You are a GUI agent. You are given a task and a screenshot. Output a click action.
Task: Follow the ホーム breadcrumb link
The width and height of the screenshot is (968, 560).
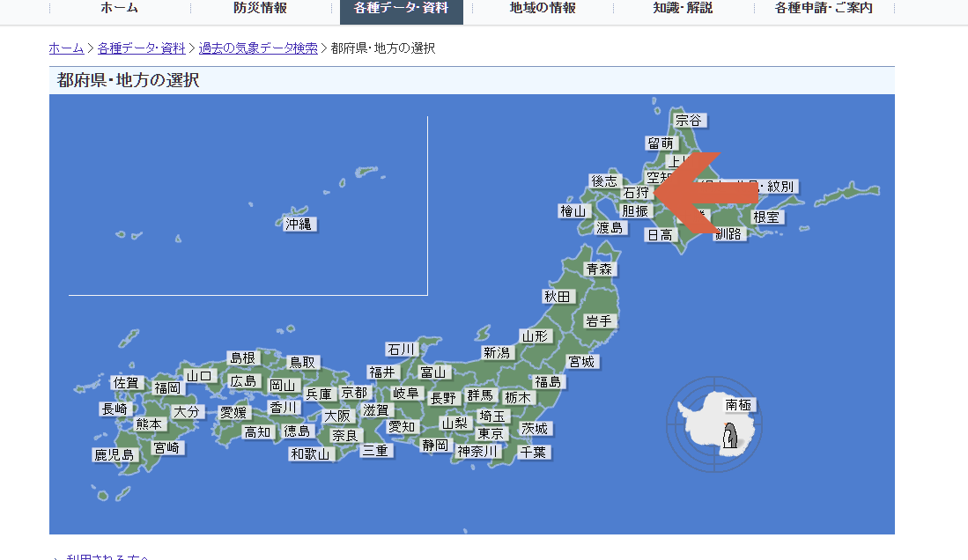[67, 48]
